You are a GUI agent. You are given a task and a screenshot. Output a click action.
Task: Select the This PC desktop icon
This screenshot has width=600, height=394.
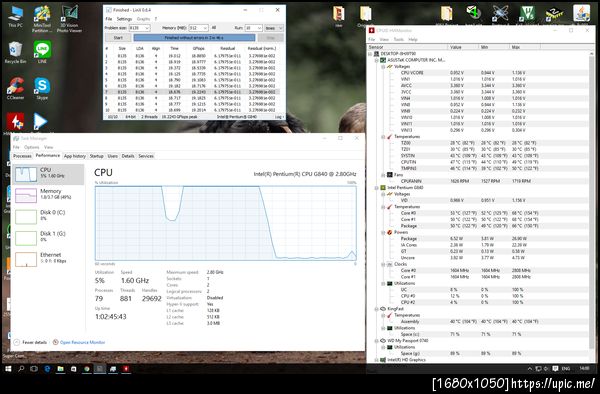(15, 16)
